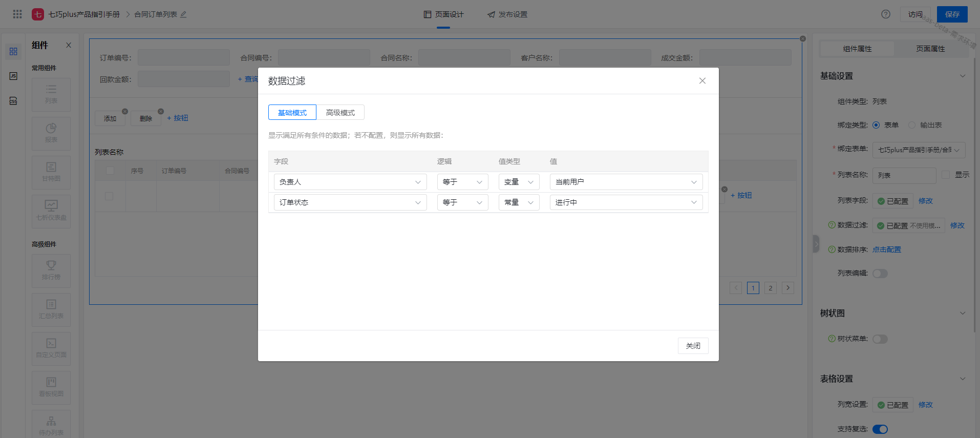This screenshot has width=980, height=438.
Task: Enable the 列表编辑 switch
Action: tap(880, 274)
